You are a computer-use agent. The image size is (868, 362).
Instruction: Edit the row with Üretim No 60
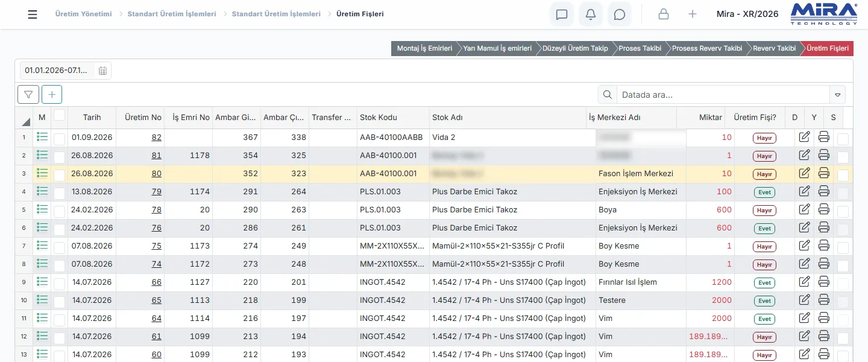(x=804, y=354)
